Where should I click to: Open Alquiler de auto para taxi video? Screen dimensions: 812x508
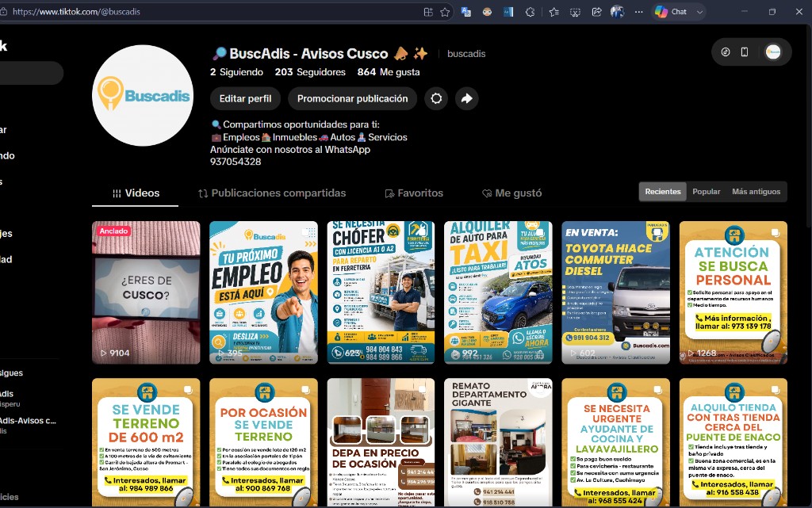(498, 292)
